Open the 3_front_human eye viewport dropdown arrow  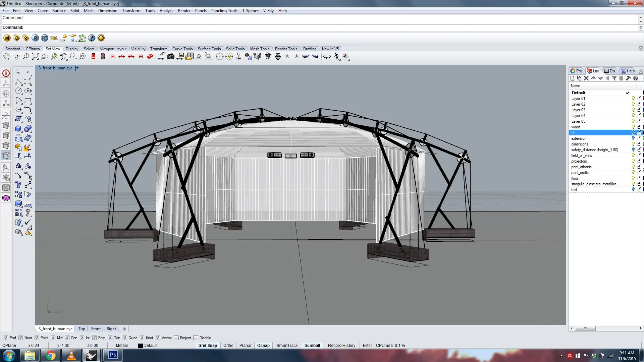(77, 68)
